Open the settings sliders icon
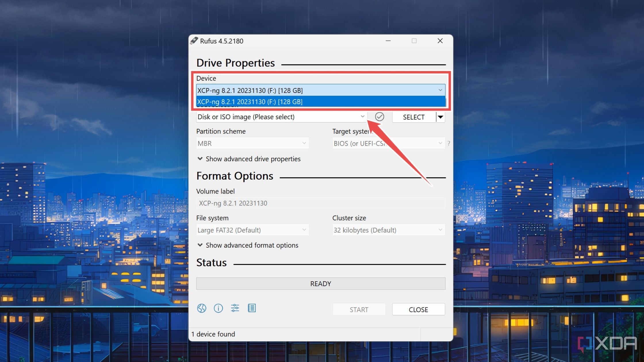 (235, 308)
